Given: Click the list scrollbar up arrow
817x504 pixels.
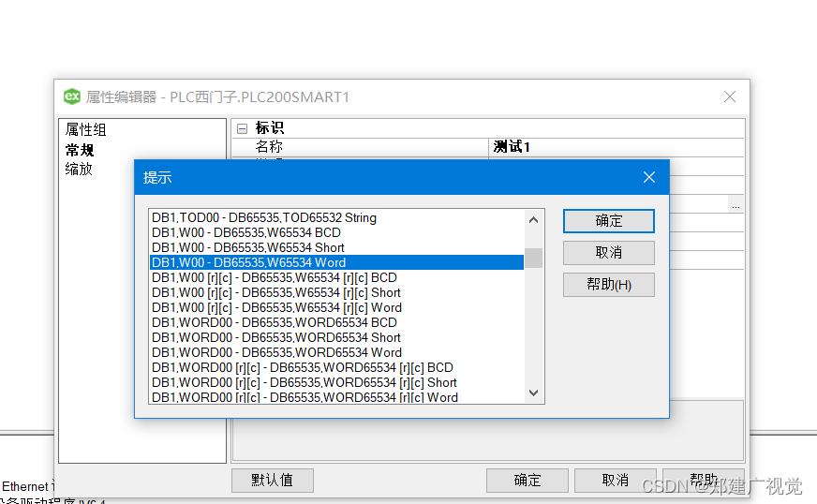Looking at the screenshot, I should click(533, 220).
